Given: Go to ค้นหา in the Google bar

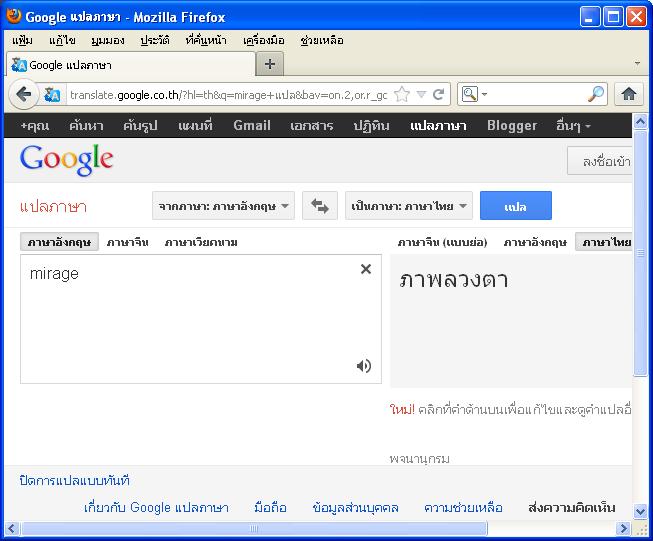Looking at the screenshot, I should (x=86, y=125).
